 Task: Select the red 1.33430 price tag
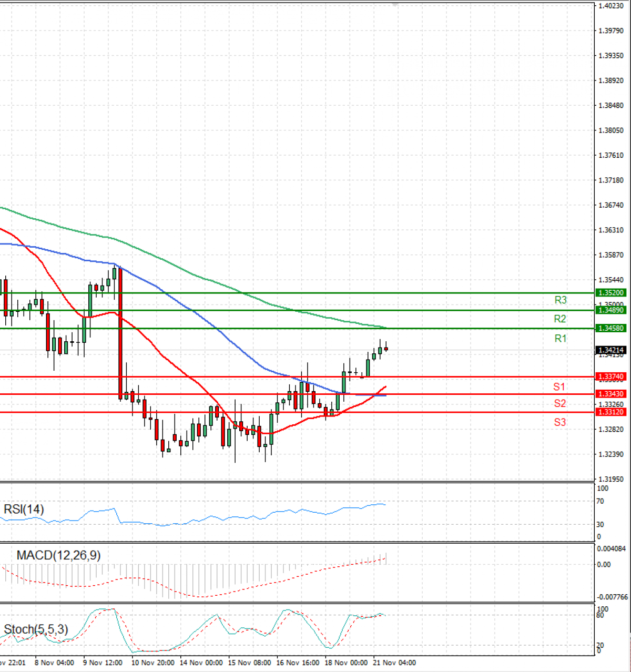[x=610, y=393]
